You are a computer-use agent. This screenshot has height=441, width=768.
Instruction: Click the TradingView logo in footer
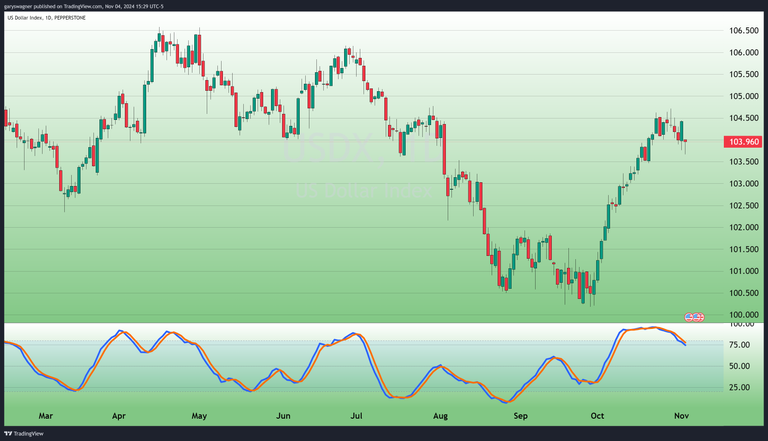[24, 434]
